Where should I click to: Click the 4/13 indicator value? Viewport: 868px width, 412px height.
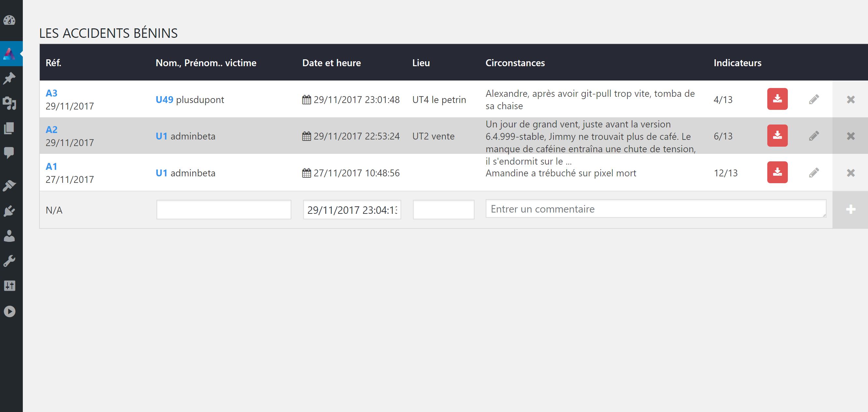pyautogui.click(x=723, y=99)
